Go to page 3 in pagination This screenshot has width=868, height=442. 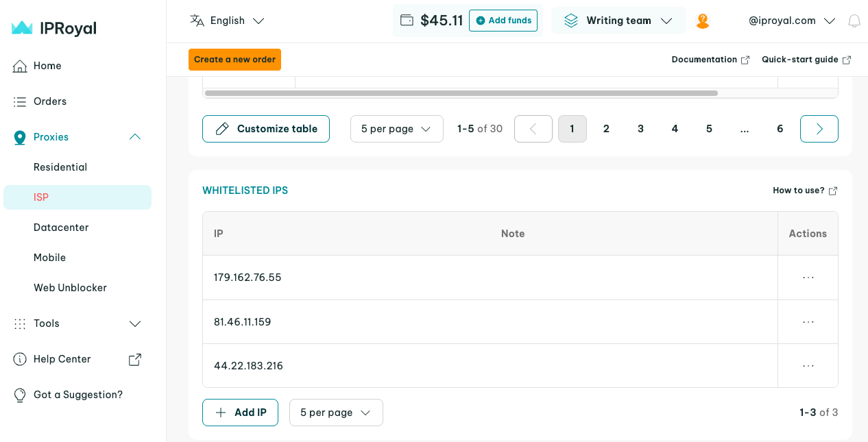tap(640, 129)
